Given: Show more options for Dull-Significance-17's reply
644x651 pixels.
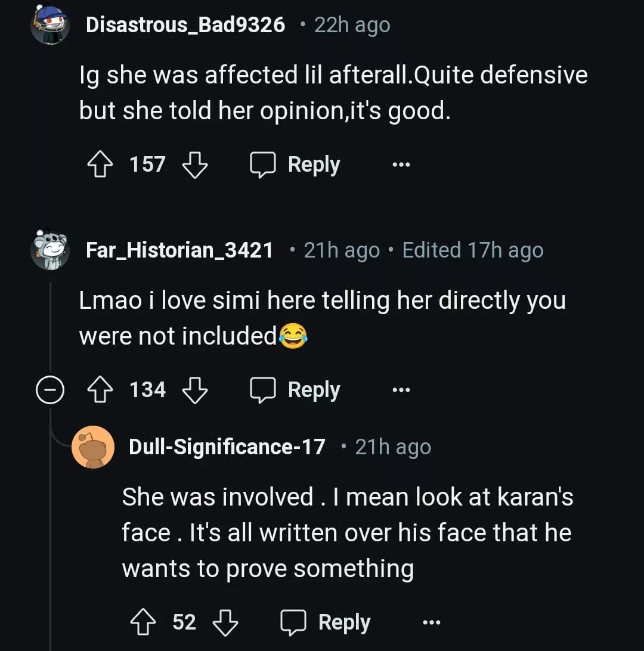Looking at the screenshot, I should [x=431, y=622].
